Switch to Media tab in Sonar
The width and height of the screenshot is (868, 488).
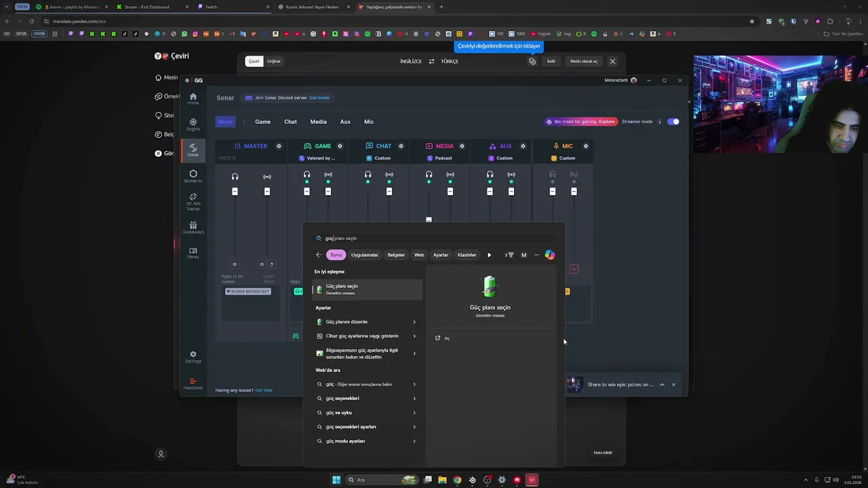point(318,122)
